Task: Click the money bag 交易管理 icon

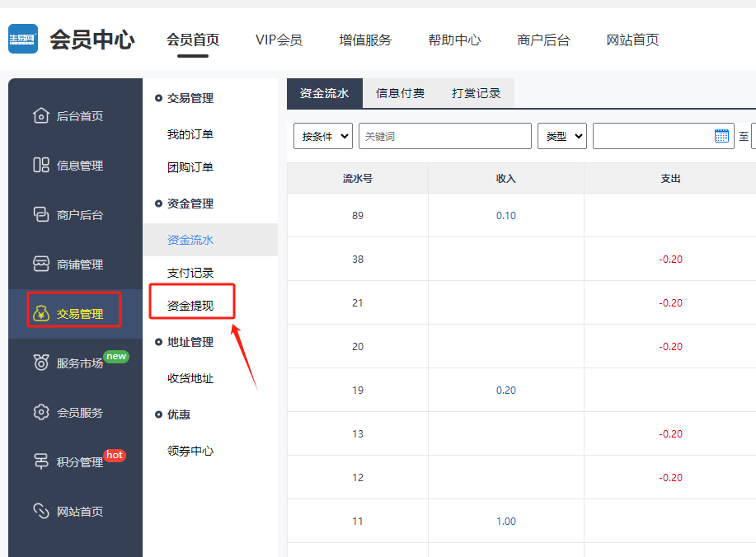Action: (x=41, y=314)
